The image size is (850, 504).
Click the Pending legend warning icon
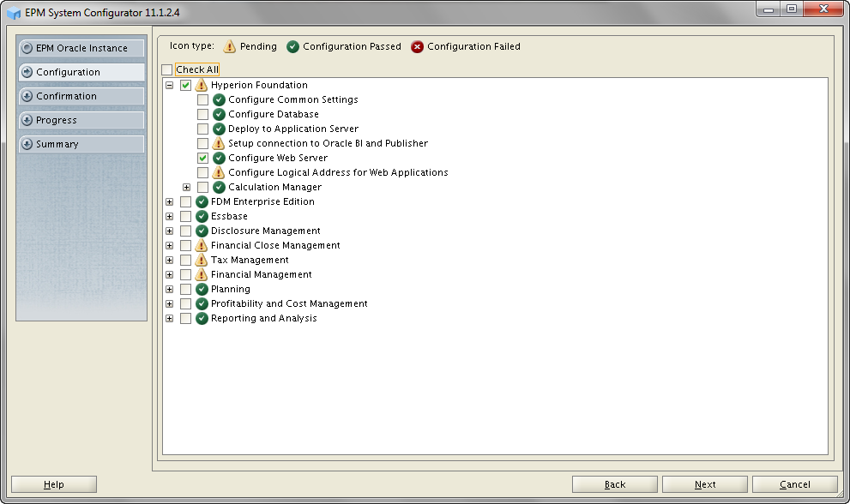coord(230,46)
